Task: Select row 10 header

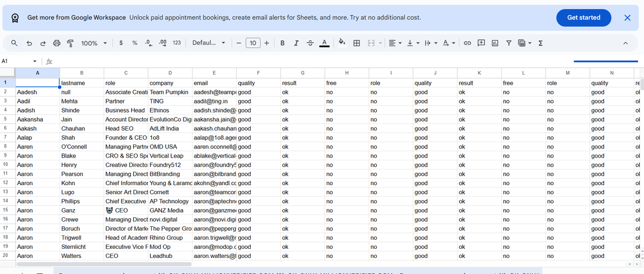Action: (x=8, y=165)
